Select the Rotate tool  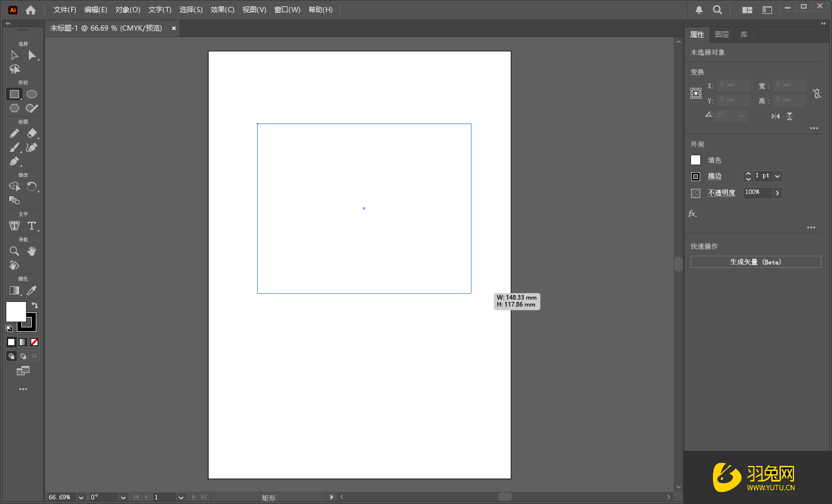pyautogui.click(x=32, y=186)
